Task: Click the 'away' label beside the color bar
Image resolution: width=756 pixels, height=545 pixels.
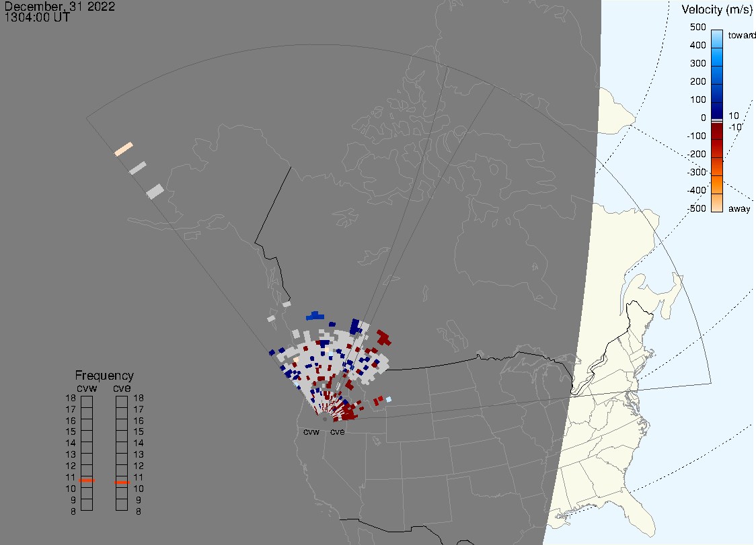Action: pyautogui.click(x=739, y=208)
